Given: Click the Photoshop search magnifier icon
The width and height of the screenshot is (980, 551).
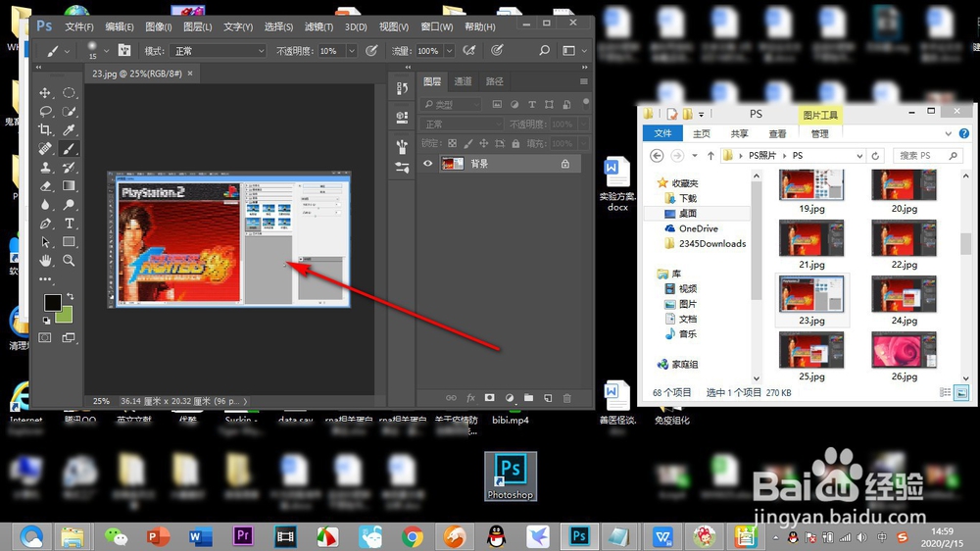Looking at the screenshot, I should click(544, 50).
